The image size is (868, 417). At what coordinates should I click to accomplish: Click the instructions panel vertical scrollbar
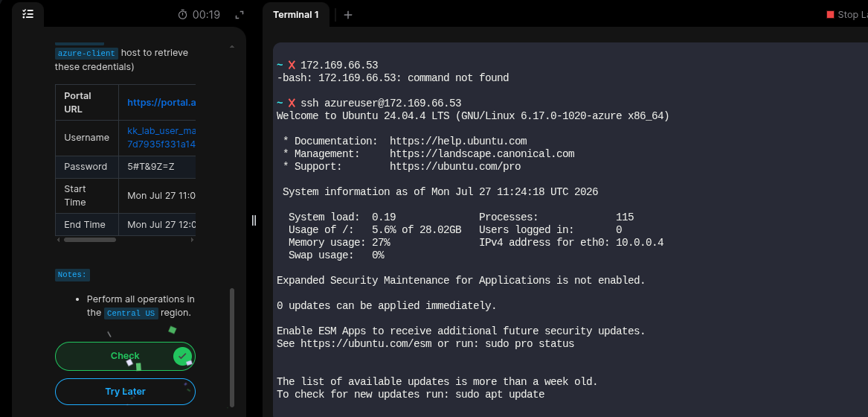coord(232,348)
